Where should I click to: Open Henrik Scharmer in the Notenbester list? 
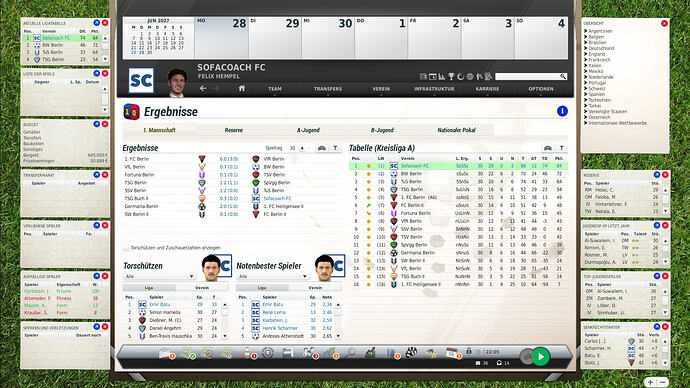click(x=280, y=328)
